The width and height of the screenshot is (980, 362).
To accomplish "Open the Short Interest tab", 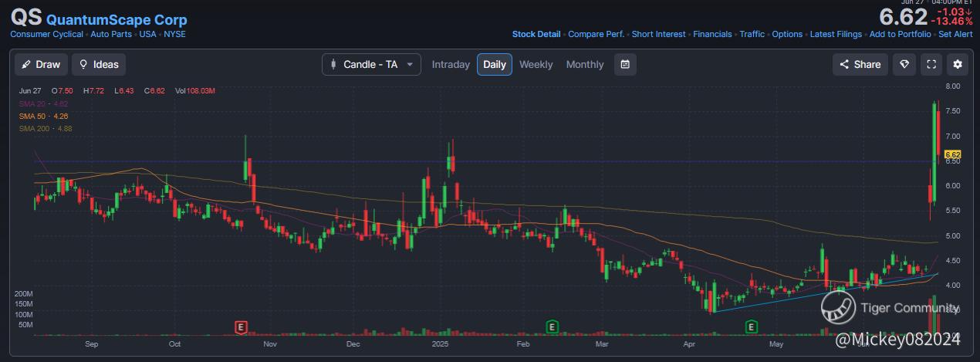I will point(658,34).
